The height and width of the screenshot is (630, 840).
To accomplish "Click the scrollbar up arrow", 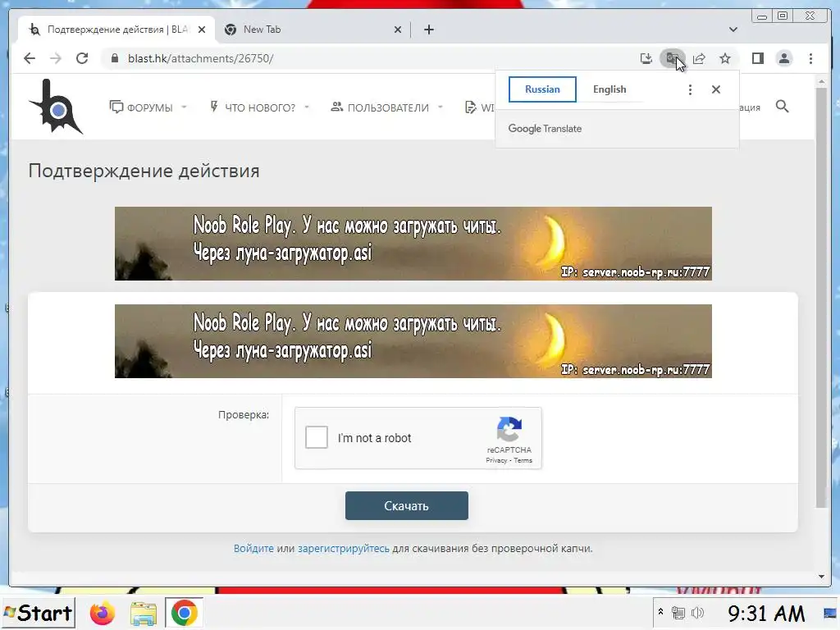I will click(x=821, y=82).
